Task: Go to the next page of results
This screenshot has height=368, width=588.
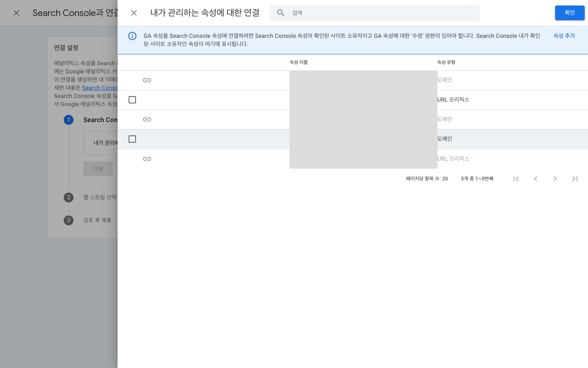Action: (555, 179)
